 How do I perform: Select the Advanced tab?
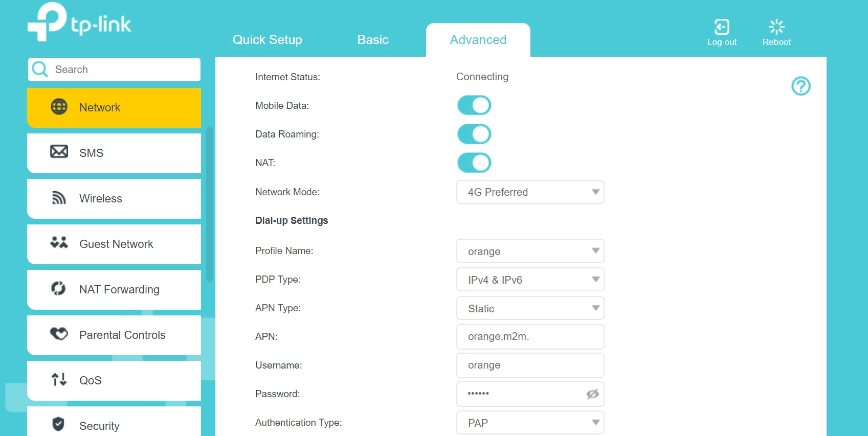coord(478,40)
